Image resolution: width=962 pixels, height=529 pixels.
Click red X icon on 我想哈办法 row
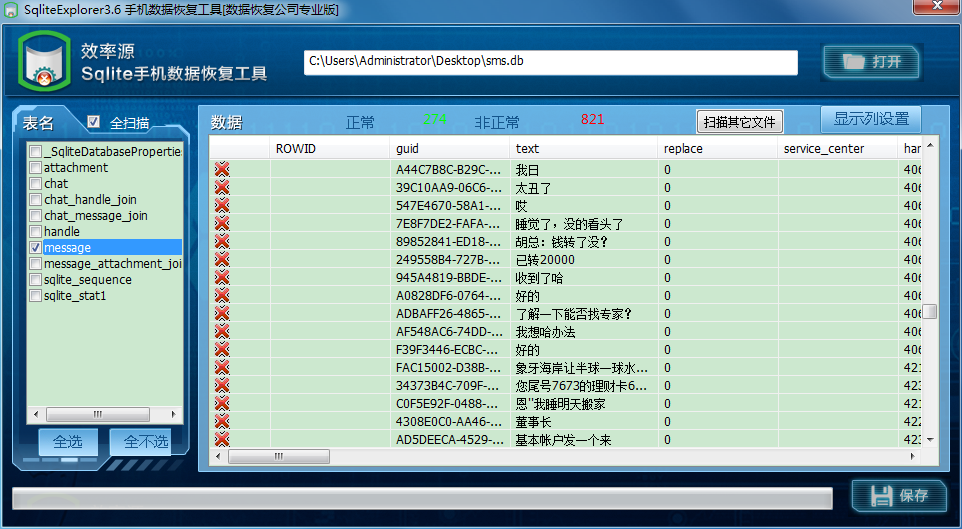click(x=221, y=332)
